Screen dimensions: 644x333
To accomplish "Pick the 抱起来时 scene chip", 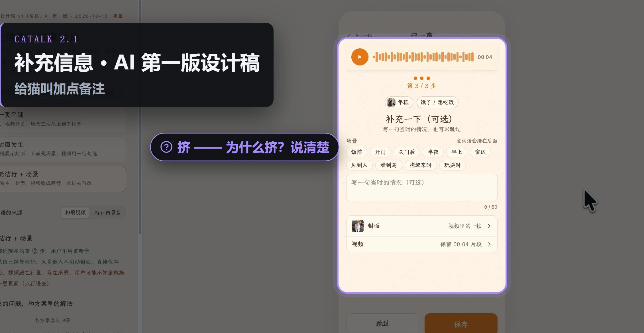I will tap(421, 165).
